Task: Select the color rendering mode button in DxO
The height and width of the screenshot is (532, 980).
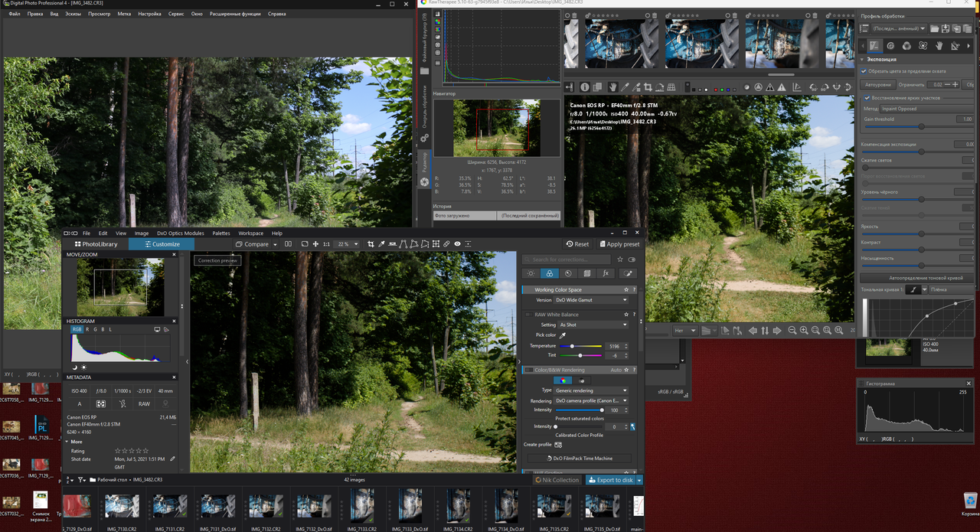Action: click(562, 380)
